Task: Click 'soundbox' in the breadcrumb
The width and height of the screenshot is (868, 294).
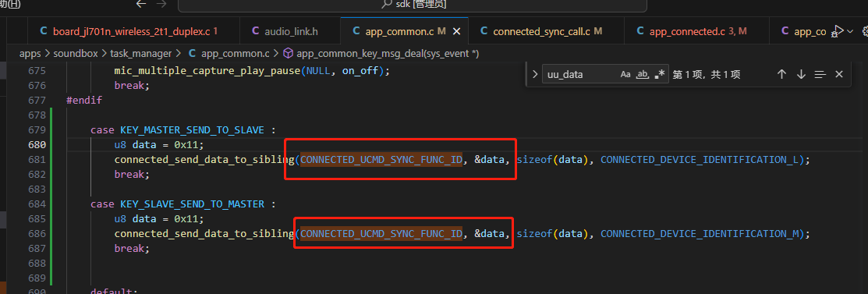Action: tap(76, 54)
